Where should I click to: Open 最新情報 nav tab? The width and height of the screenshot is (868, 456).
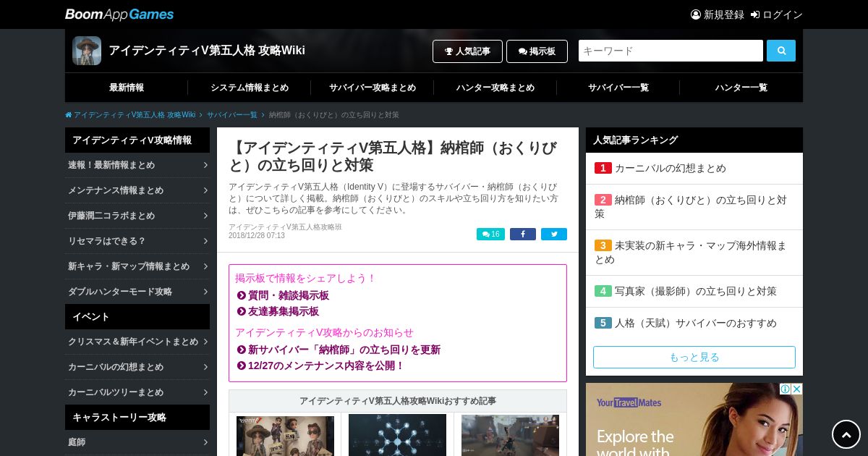point(127,88)
